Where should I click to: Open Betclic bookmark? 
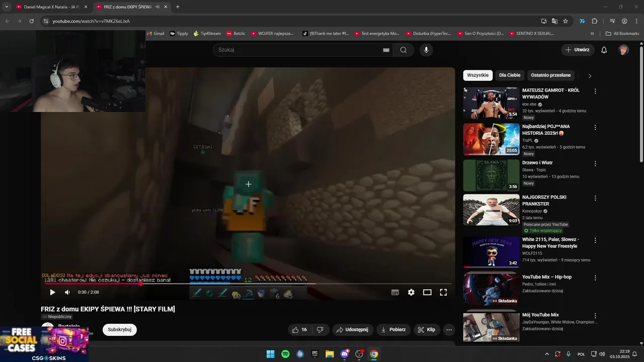pos(236,34)
